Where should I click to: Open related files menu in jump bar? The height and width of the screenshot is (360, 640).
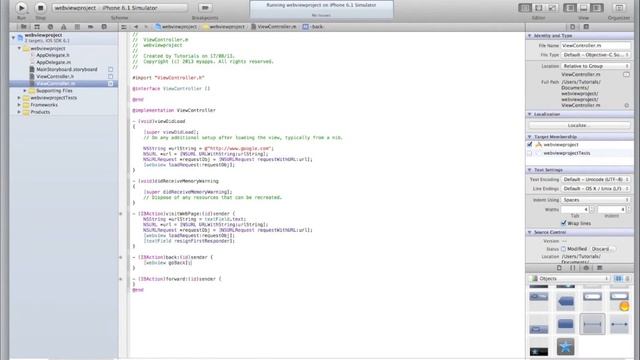point(124,27)
